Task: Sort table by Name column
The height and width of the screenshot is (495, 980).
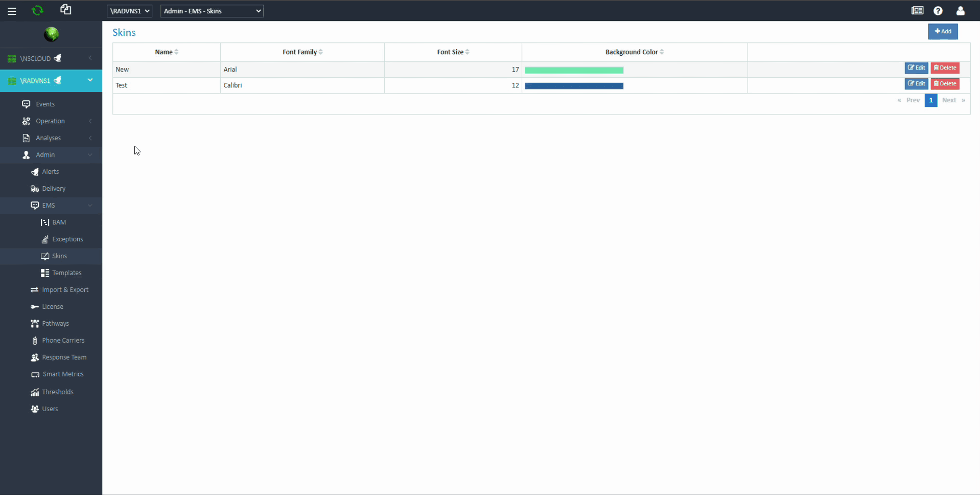Action: pyautogui.click(x=167, y=52)
